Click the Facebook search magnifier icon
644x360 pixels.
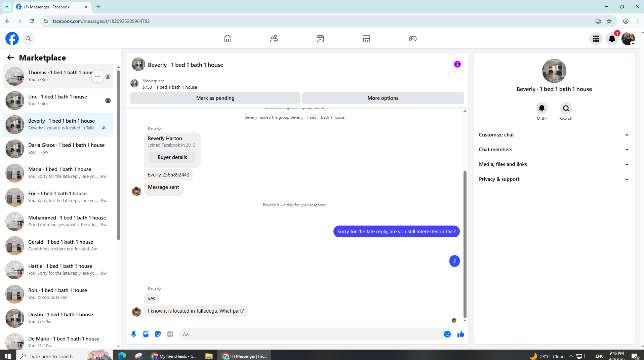click(28, 39)
